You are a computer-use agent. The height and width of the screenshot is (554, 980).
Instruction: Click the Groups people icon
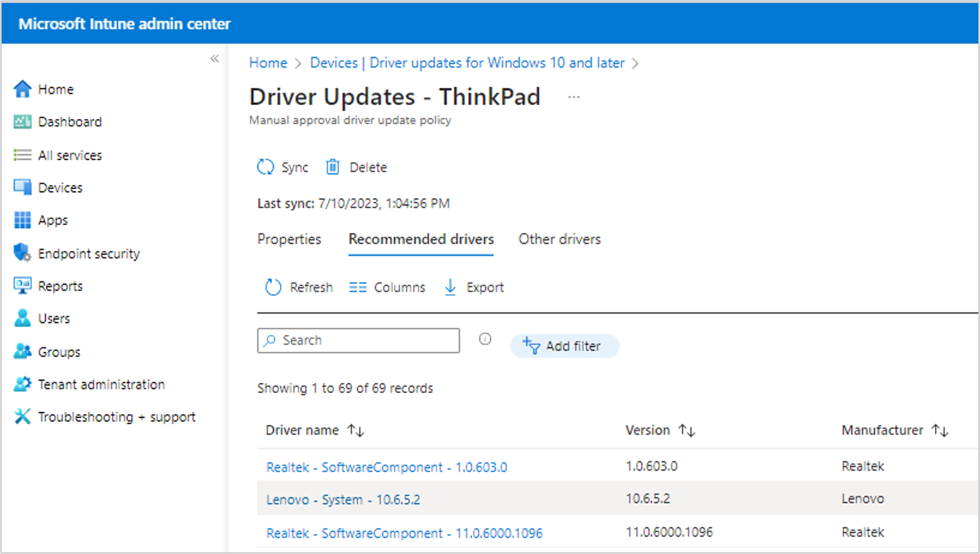point(22,352)
